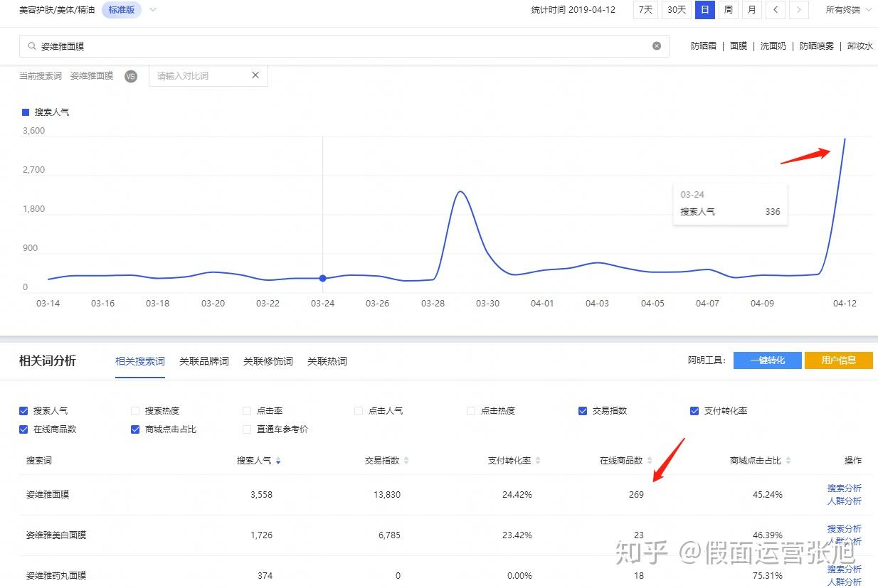The height and width of the screenshot is (588, 878).
Task: Uncheck the 在线商品数 checkbox
Action: tap(23, 429)
